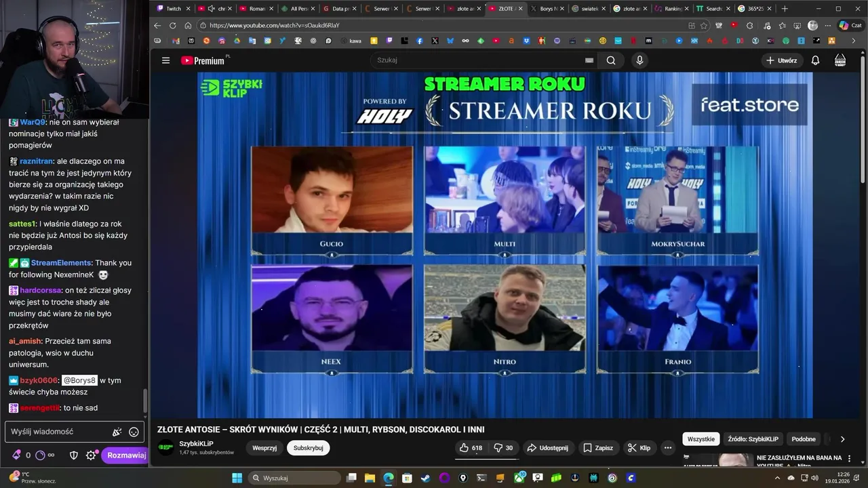Viewport: 868px width, 488px height.
Task: Select the Wszystkie filter chip
Action: (x=701, y=439)
